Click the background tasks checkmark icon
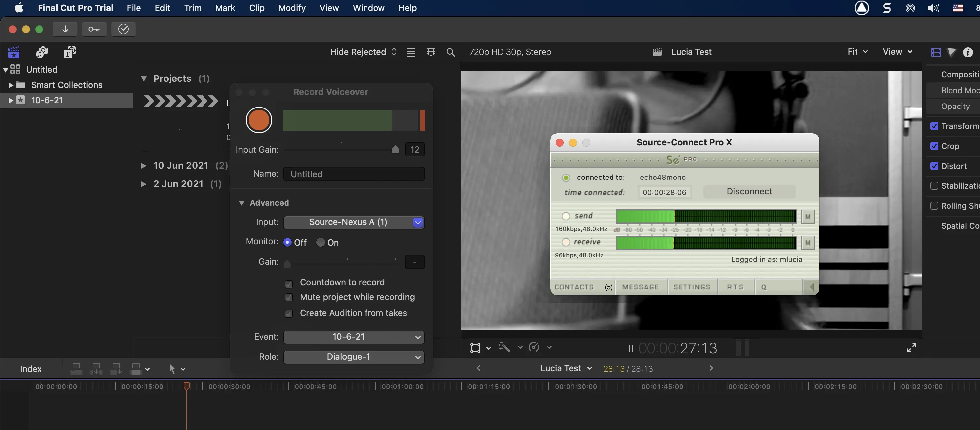Viewport: 980px width, 430px height. (123, 29)
